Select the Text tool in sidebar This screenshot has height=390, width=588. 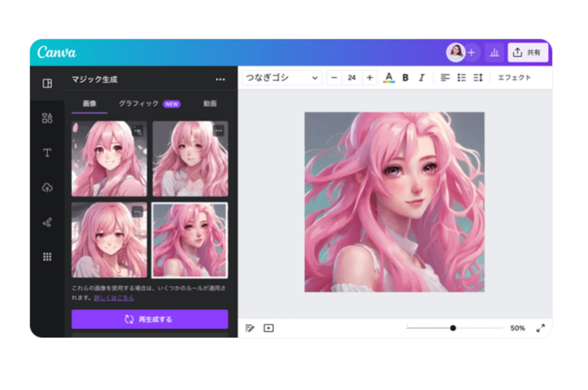pyautogui.click(x=47, y=153)
